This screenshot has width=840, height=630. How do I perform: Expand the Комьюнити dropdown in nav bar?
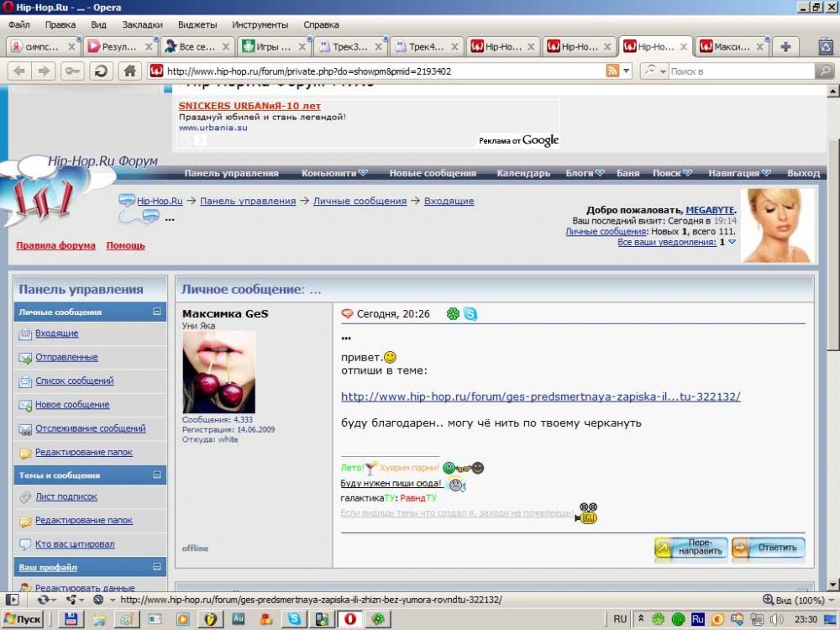pyautogui.click(x=363, y=173)
